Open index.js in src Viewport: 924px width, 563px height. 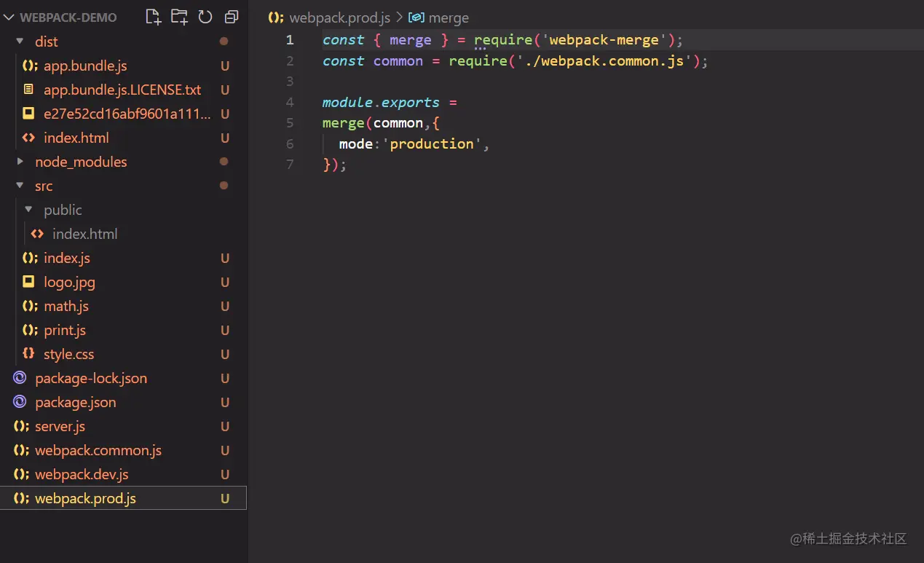click(67, 258)
